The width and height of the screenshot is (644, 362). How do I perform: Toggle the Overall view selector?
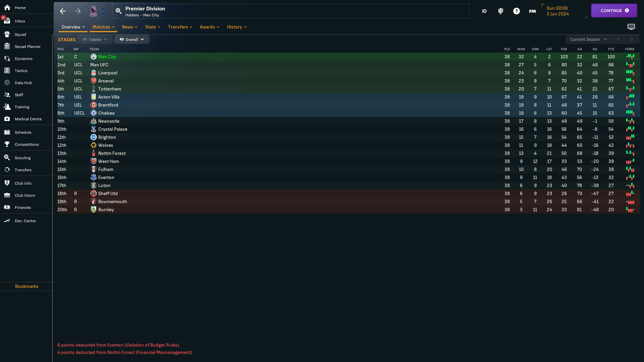[132, 39]
